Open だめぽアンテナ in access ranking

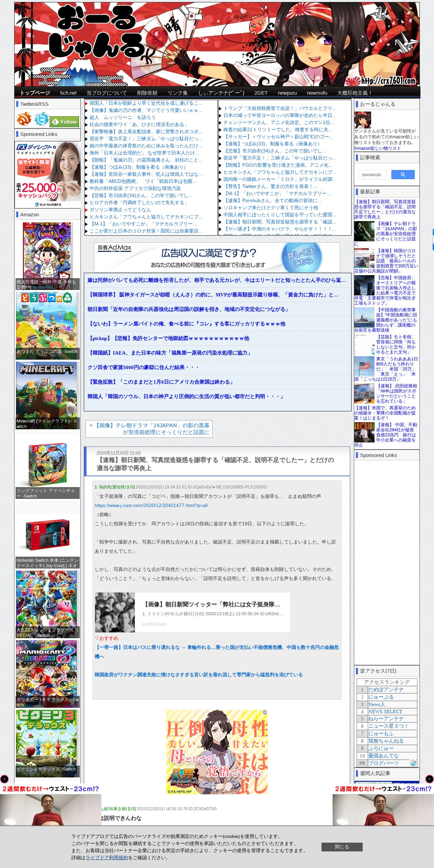(x=386, y=690)
